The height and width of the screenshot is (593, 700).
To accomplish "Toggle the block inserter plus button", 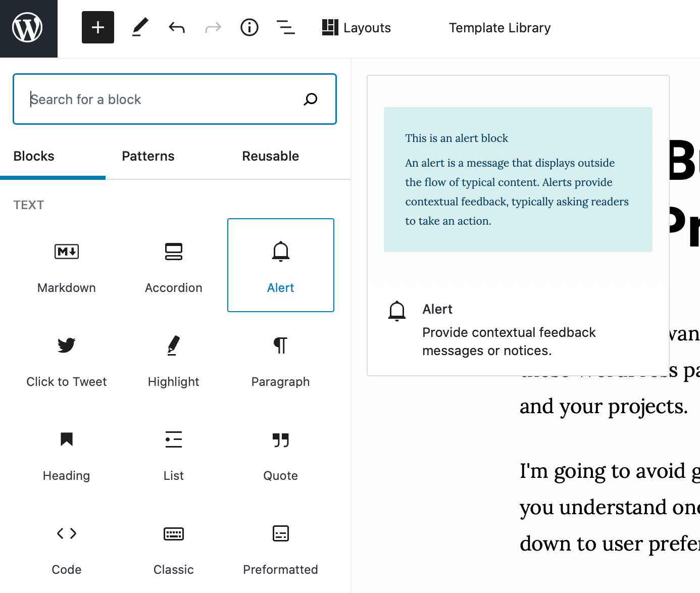I will (97, 27).
